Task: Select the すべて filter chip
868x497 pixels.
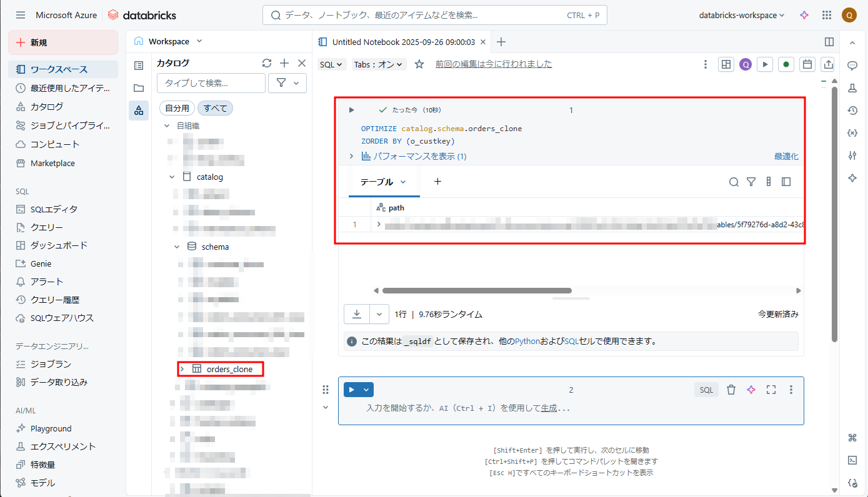Action: coord(215,108)
